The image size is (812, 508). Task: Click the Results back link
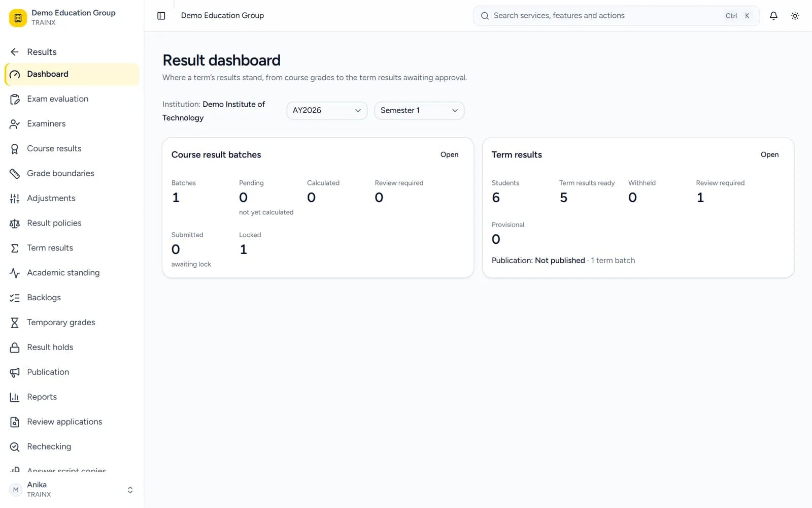click(42, 52)
